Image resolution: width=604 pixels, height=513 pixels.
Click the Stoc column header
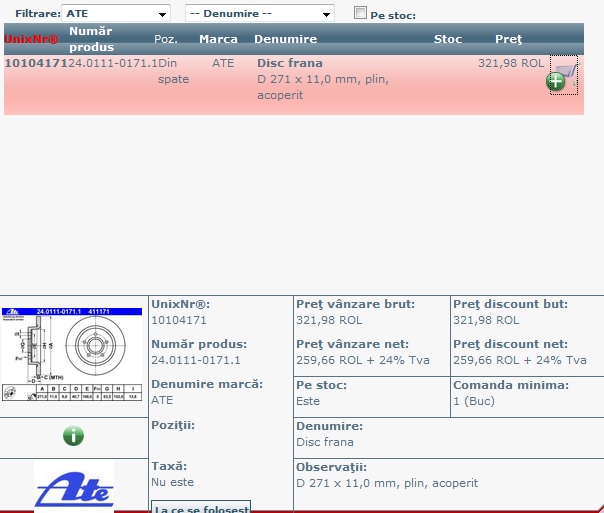pos(448,39)
